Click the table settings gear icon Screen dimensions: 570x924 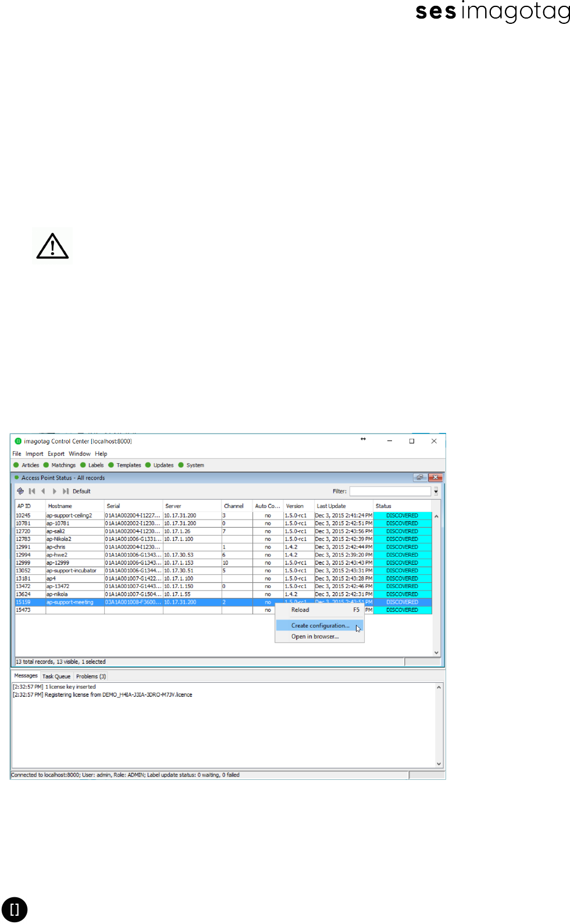tap(20, 491)
